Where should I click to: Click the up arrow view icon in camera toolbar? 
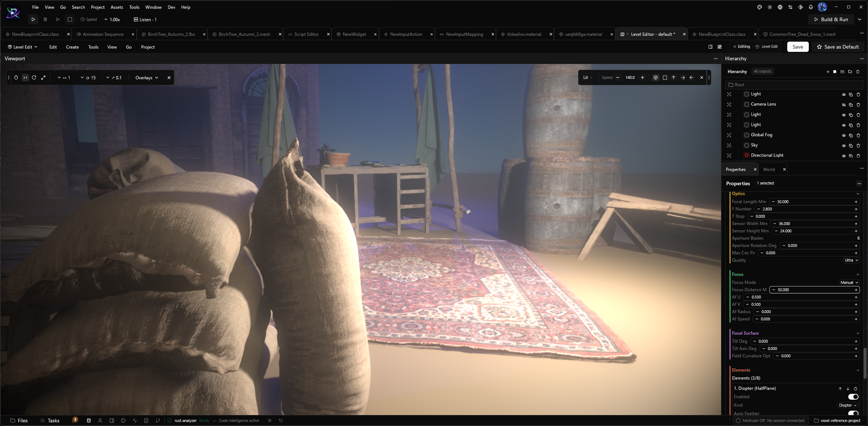click(674, 77)
